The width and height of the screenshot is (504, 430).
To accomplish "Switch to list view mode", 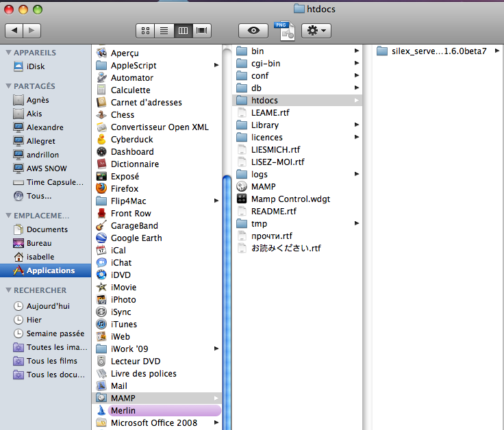I will coord(164,31).
